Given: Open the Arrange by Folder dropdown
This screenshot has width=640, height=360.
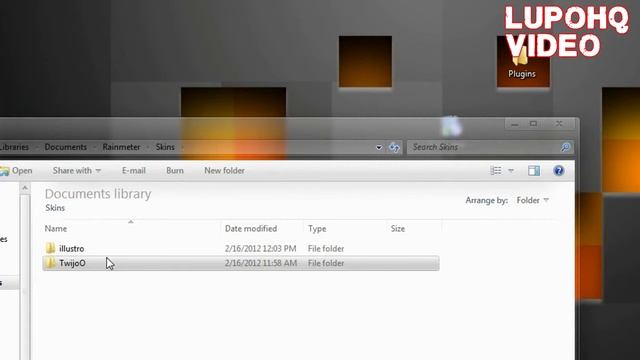Looking at the screenshot, I should [x=532, y=200].
